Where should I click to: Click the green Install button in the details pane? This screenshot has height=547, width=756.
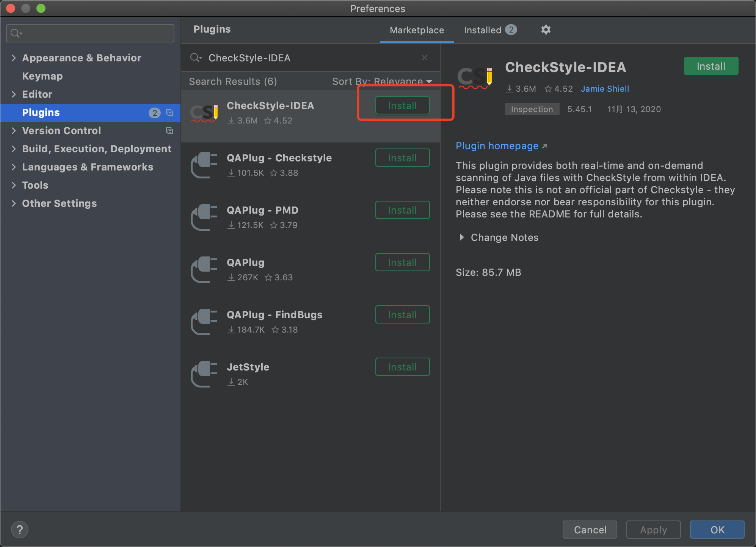[x=711, y=66]
